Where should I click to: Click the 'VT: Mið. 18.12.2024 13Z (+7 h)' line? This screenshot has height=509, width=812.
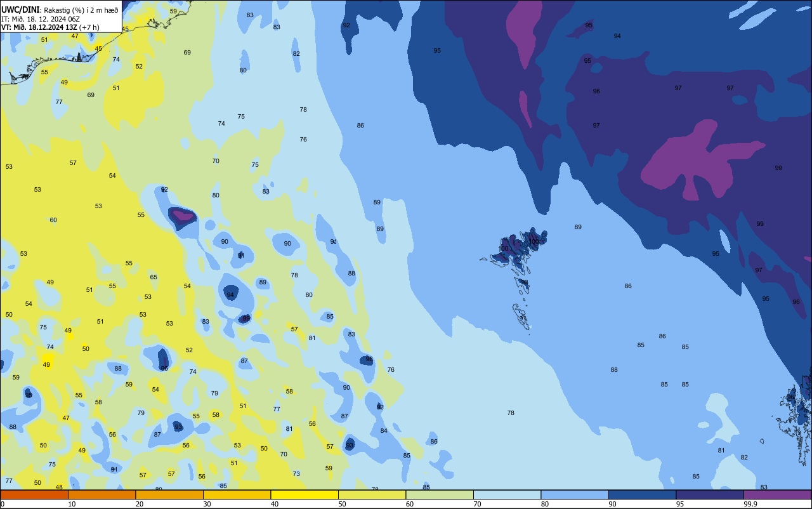pos(49,27)
